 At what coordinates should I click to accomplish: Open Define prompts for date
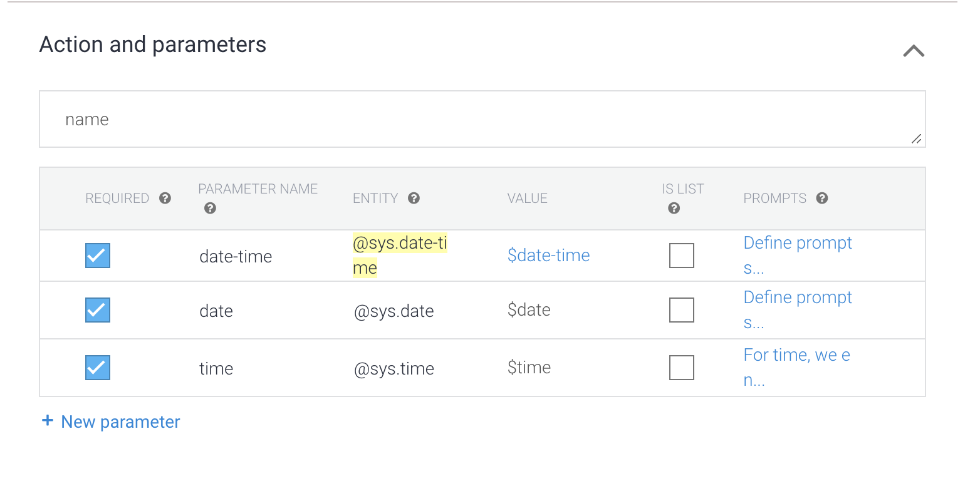798,309
